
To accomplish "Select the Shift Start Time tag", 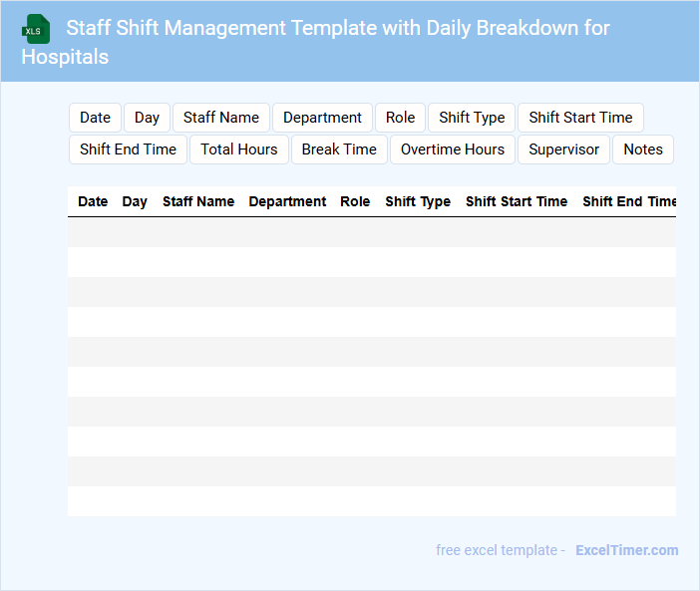I will [580, 118].
